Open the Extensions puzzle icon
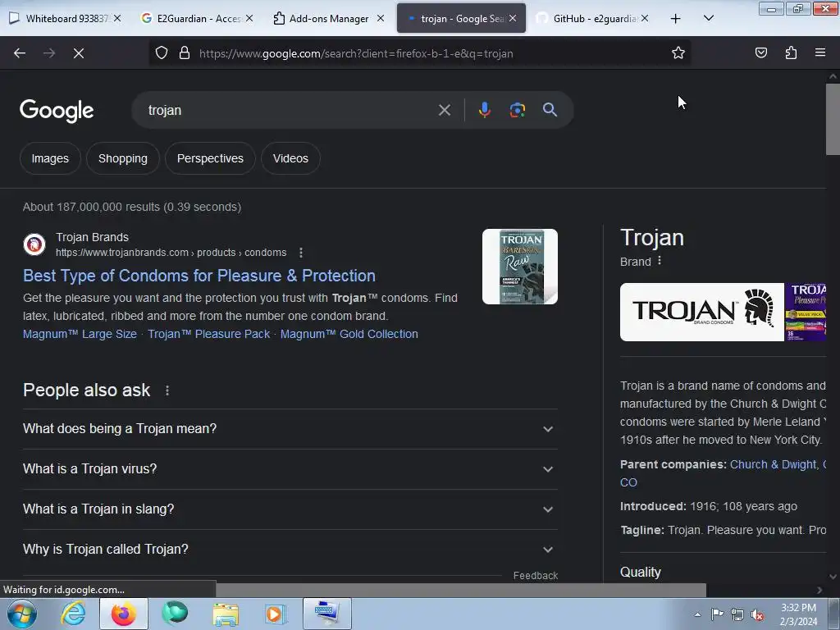 [x=791, y=53]
